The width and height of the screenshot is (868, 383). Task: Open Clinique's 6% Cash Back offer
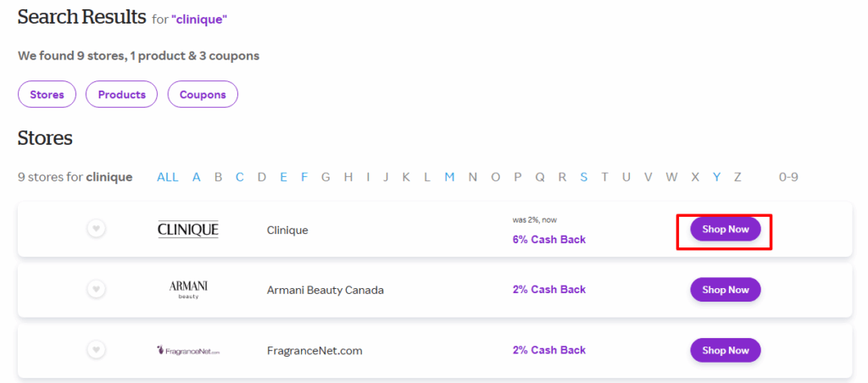tap(549, 240)
